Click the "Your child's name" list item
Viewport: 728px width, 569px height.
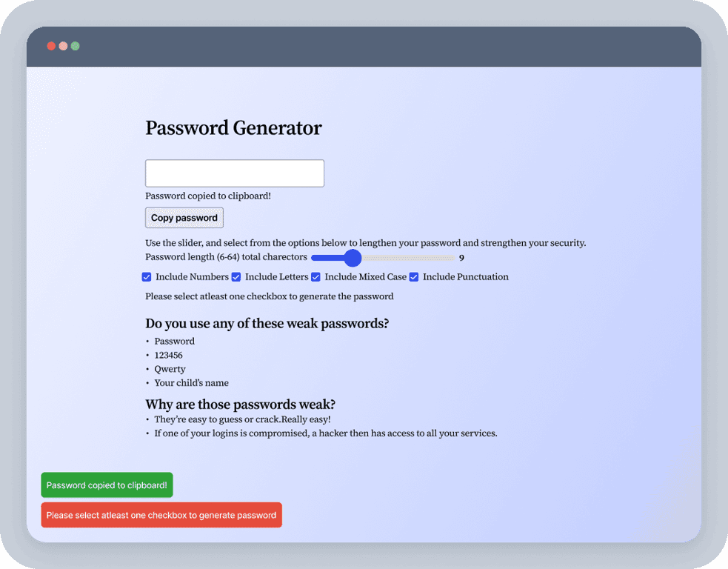tap(191, 383)
